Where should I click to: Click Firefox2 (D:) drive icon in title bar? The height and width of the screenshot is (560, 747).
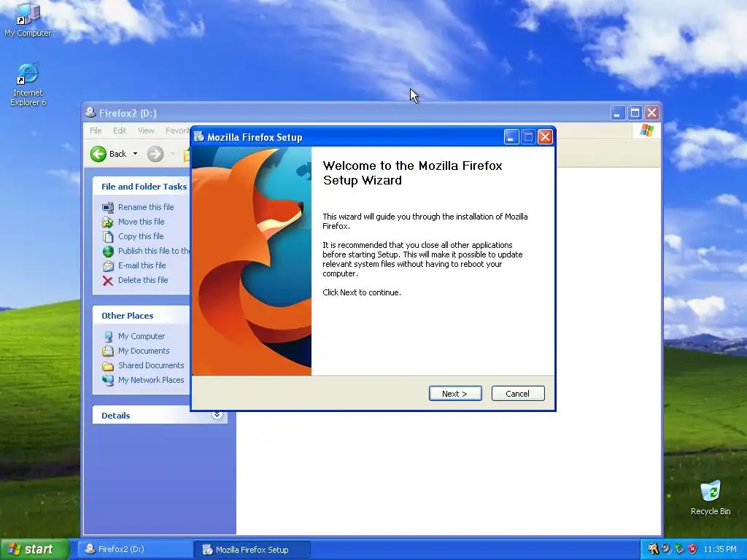click(x=90, y=112)
